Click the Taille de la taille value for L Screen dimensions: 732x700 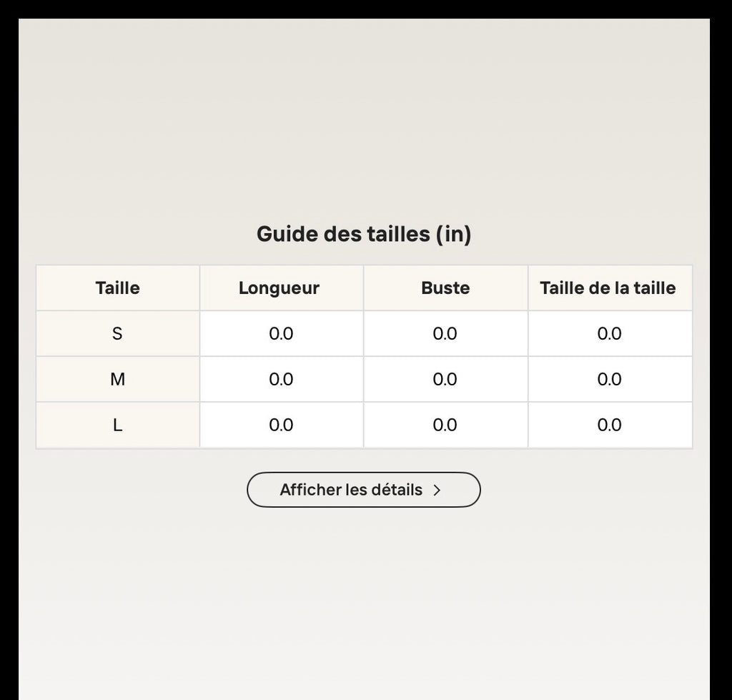pos(610,425)
